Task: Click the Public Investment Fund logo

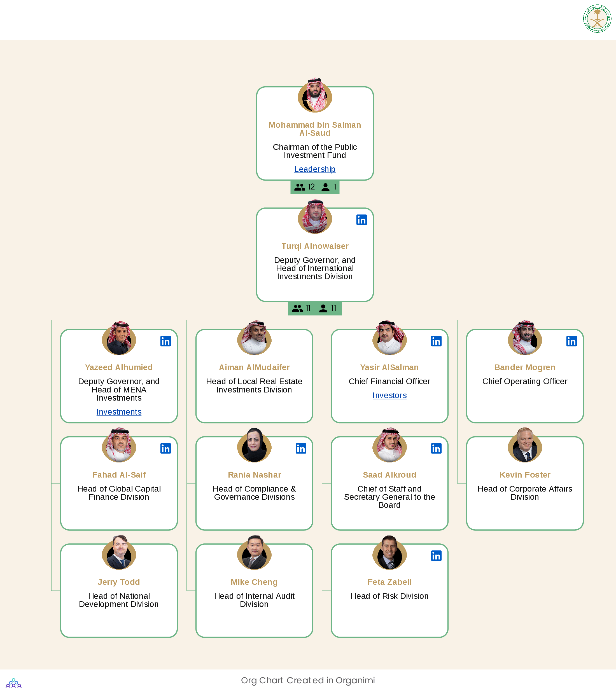Action: point(597,18)
